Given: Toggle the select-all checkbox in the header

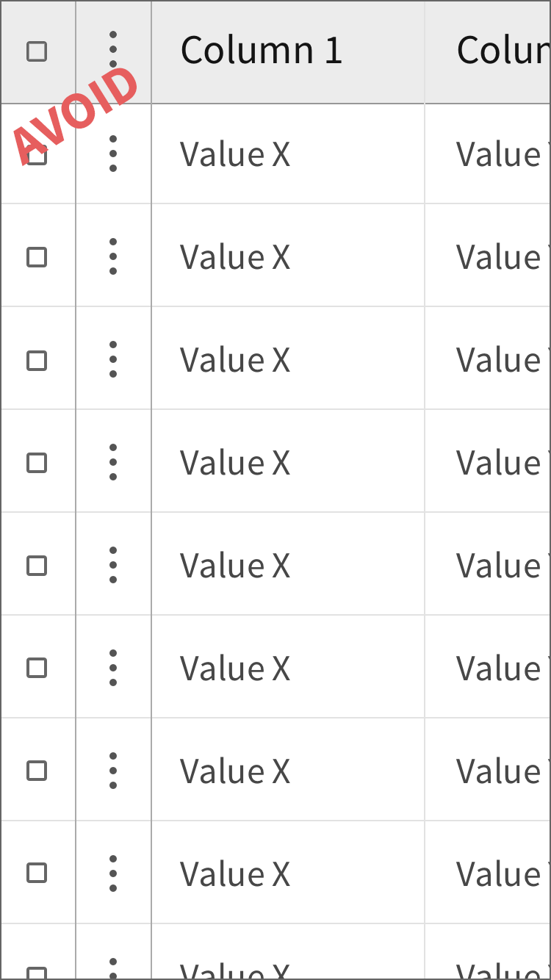Looking at the screenshot, I should 37,50.
